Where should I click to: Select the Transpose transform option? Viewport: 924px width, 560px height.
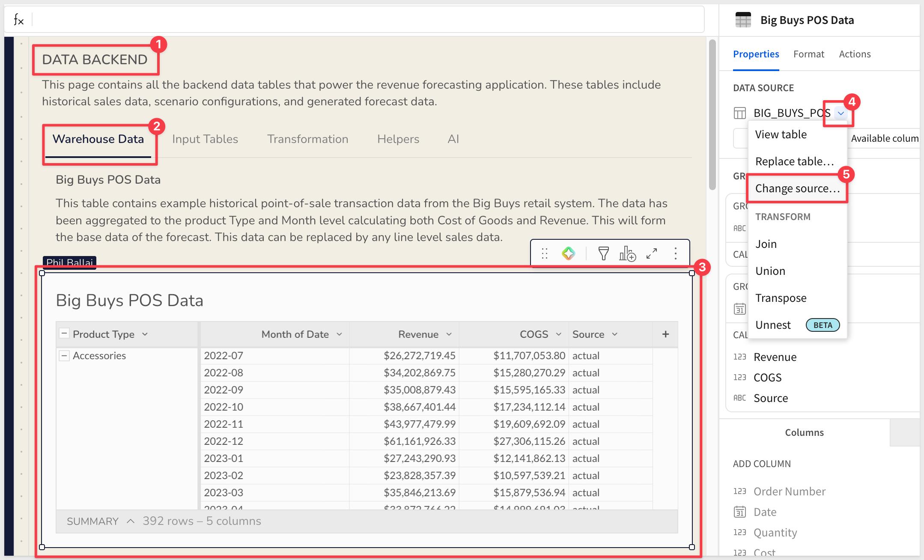tap(797, 298)
